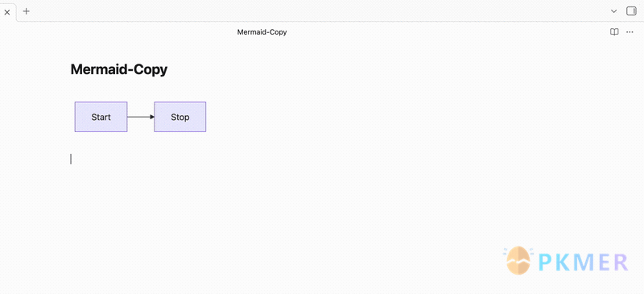This screenshot has height=294, width=644.
Task: Close the current tab with the X icon
Action: [6, 12]
